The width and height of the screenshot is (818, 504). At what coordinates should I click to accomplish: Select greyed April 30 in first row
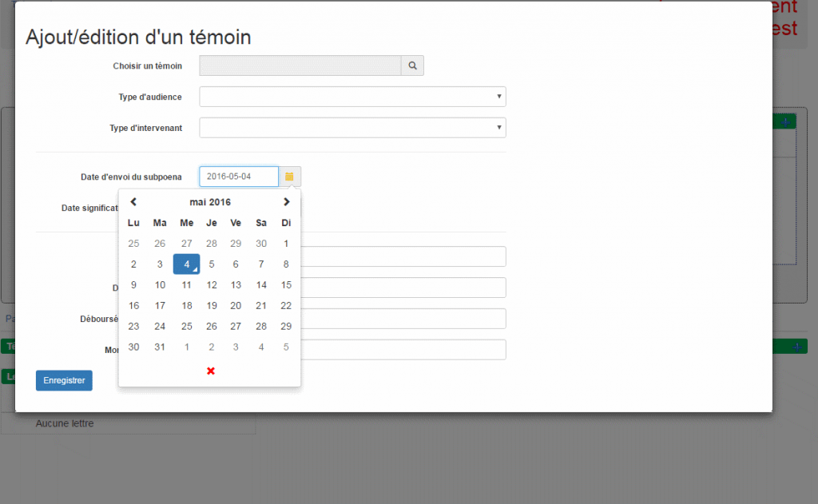tap(261, 244)
